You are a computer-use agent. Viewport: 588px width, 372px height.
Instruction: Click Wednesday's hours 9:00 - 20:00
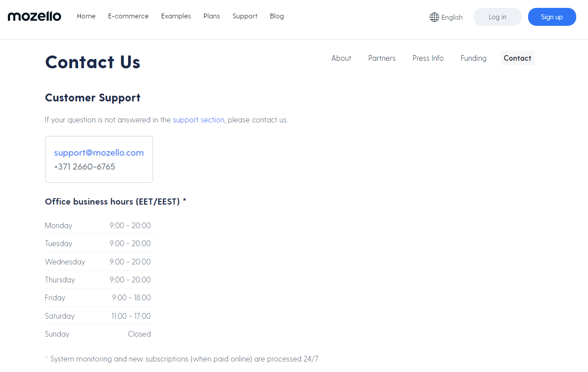130,262
